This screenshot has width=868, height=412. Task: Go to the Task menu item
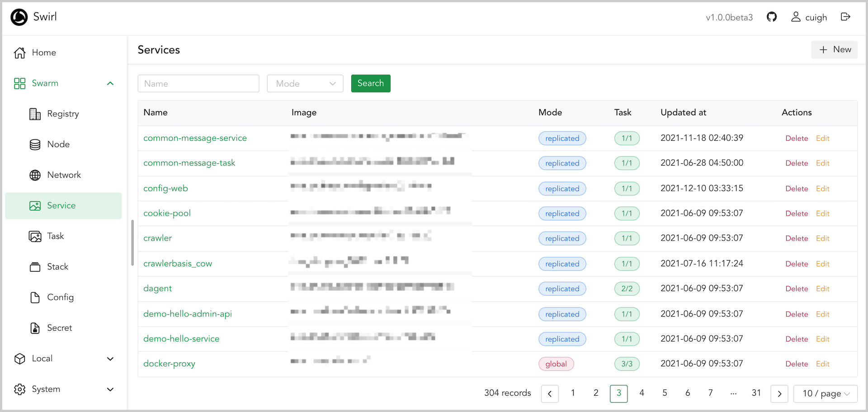[x=56, y=236]
